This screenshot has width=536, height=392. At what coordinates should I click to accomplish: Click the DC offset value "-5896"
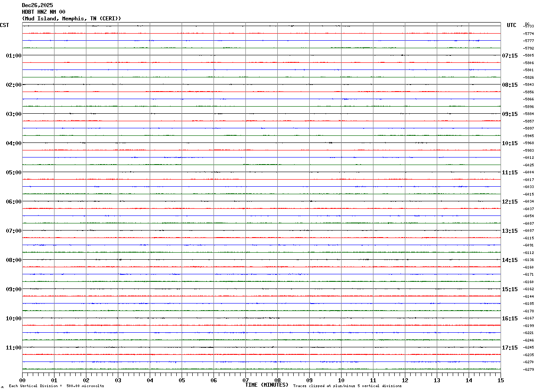528,107
